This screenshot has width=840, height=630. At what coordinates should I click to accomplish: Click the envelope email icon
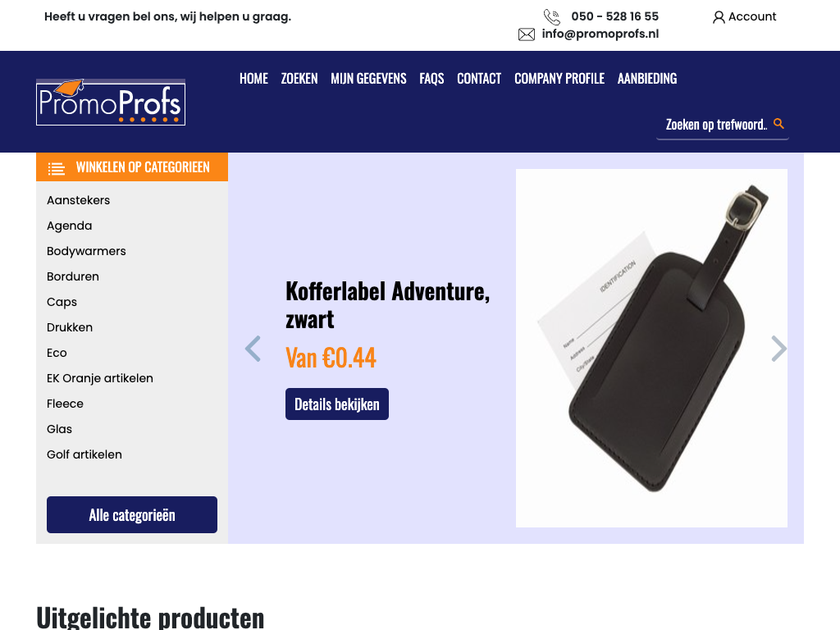click(527, 34)
